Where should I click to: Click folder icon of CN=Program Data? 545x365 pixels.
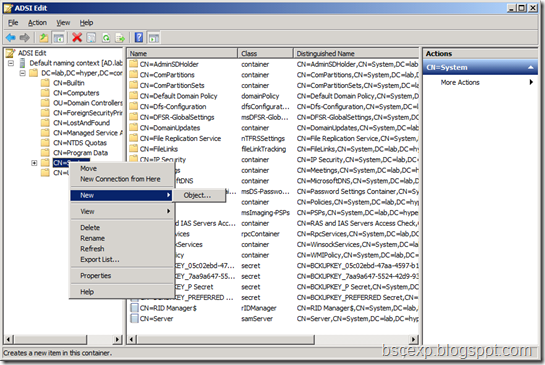click(45, 153)
